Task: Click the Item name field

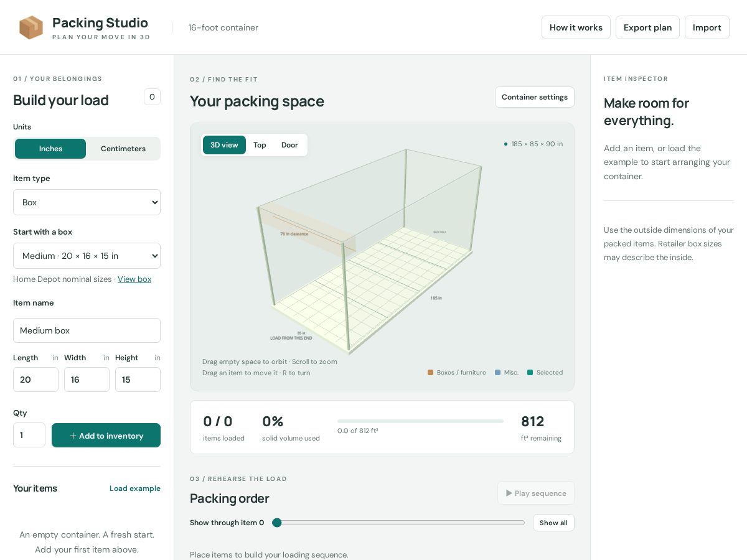Action: coord(87,330)
